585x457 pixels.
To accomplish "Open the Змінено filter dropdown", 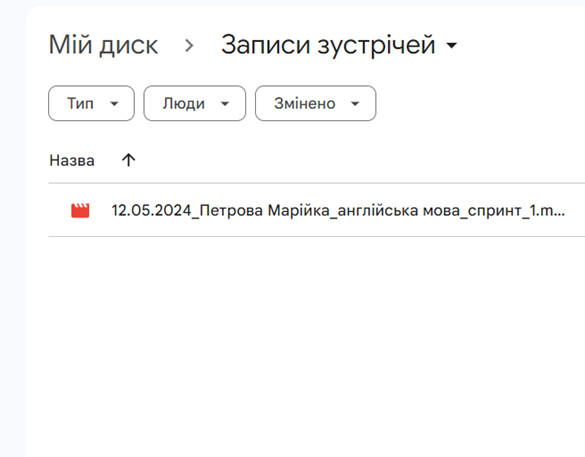I will point(316,103).
